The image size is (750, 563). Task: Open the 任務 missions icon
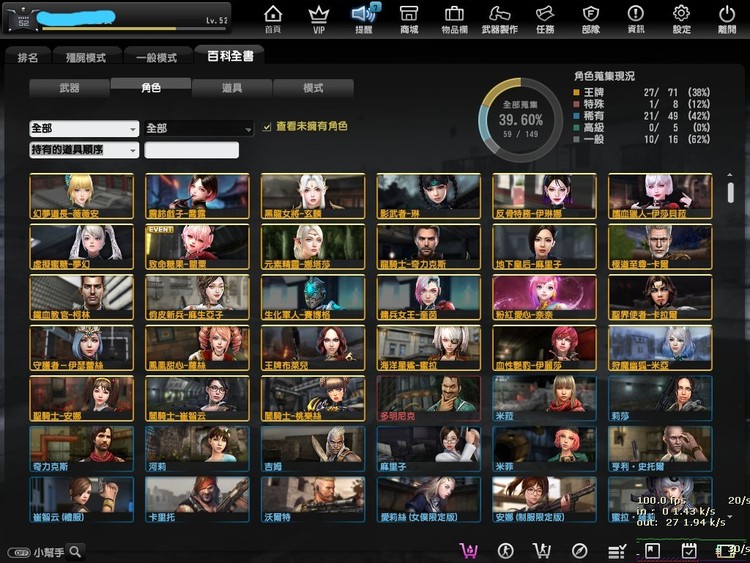(545, 19)
